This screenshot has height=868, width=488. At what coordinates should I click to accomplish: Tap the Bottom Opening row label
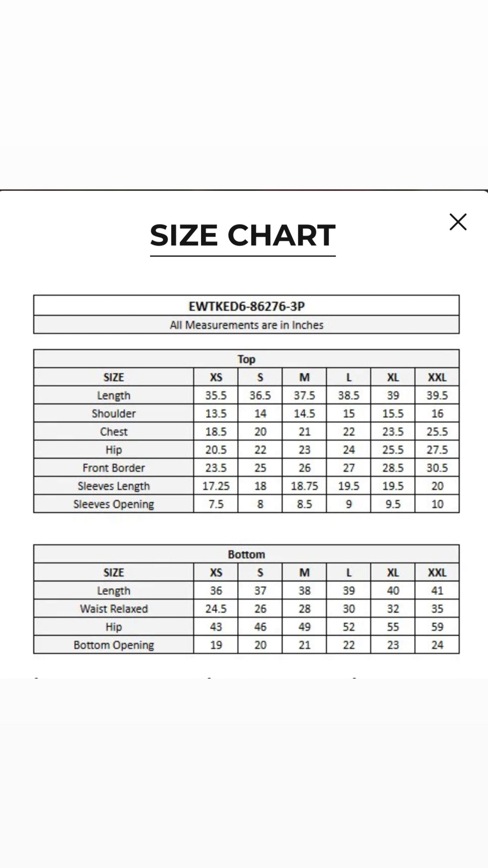(114, 645)
